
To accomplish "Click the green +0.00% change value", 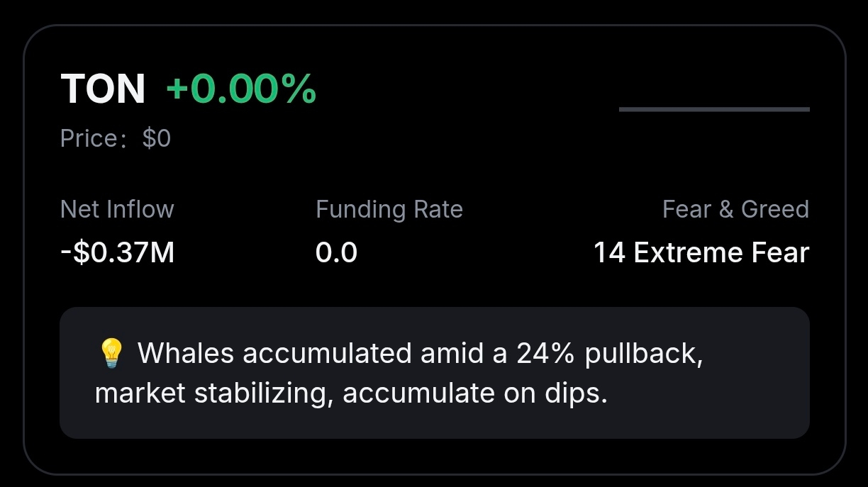I will pos(241,90).
